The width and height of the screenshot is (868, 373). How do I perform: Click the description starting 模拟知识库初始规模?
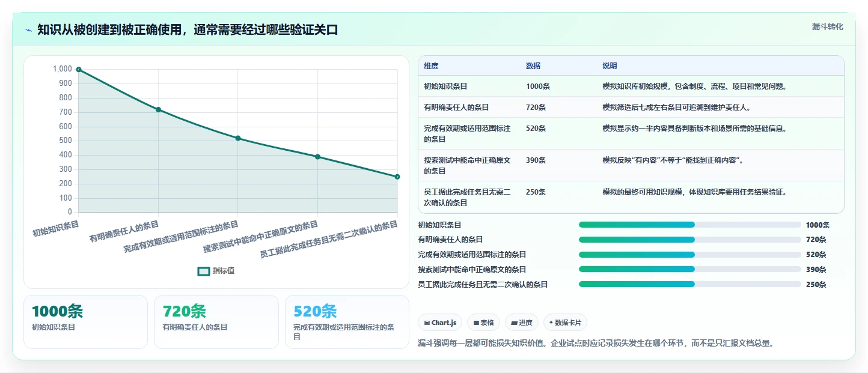click(x=695, y=86)
